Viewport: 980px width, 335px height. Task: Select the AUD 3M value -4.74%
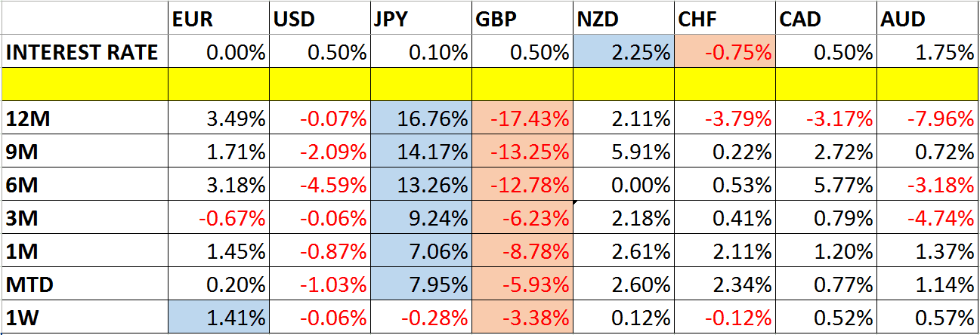click(928, 218)
